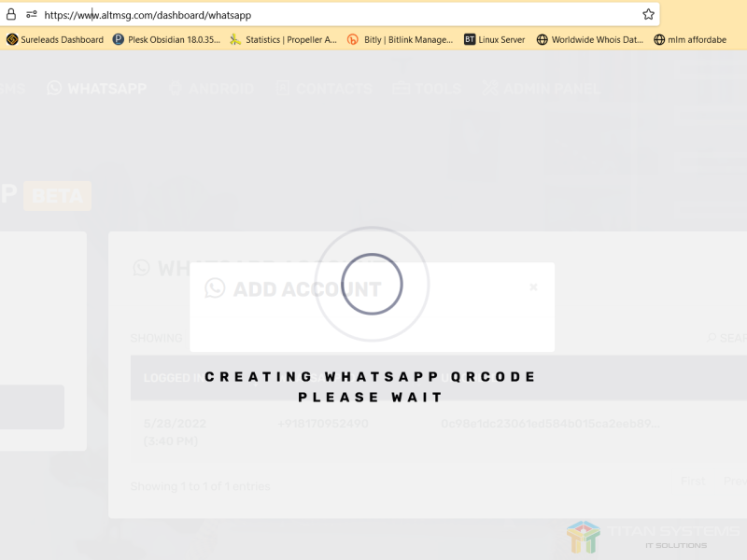Open site permissions icon in address bar
Image resolution: width=747 pixels, height=560 pixels.
[x=31, y=15]
